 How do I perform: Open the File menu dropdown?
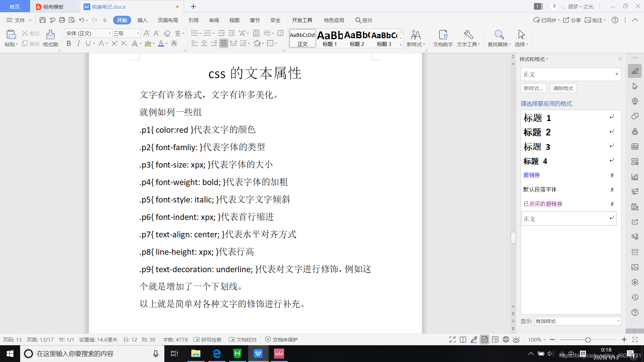[x=19, y=20]
